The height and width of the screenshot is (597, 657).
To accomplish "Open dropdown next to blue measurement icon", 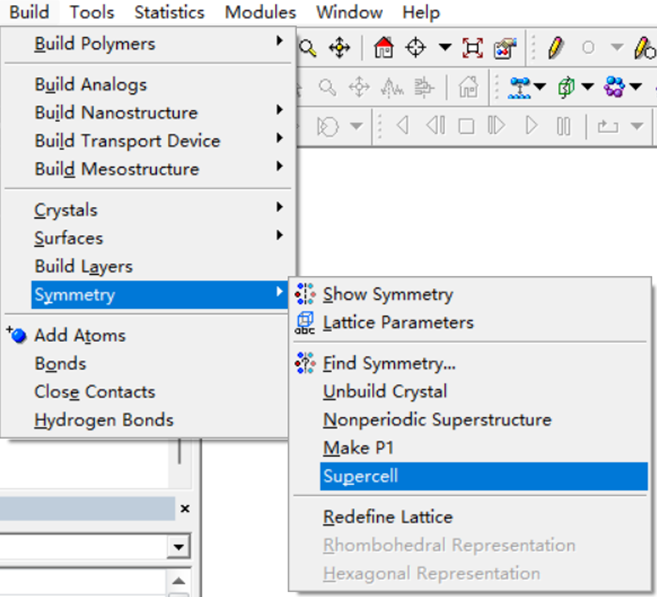I will (x=540, y=87).
